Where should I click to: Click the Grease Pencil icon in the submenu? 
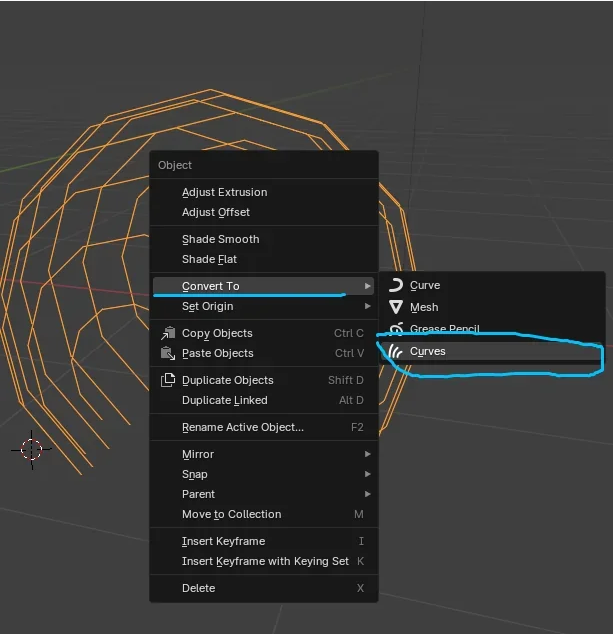click(396, 328)
